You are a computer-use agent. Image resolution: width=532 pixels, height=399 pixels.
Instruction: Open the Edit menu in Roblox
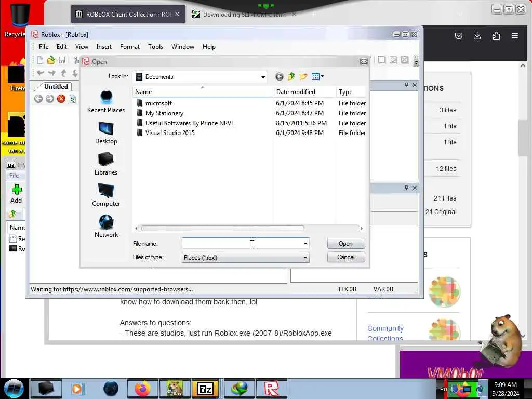point(61,47)
